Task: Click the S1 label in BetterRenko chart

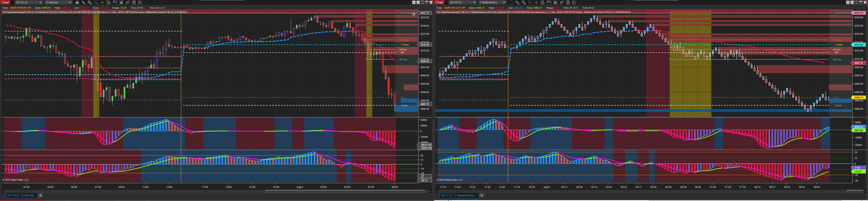Action: (x=836, y=98)
